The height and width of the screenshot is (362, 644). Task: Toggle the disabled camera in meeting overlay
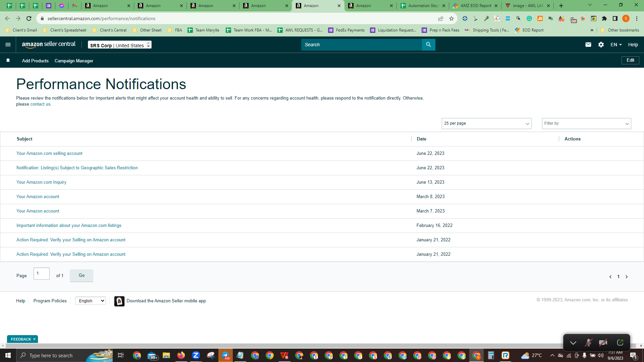(603, 343)
